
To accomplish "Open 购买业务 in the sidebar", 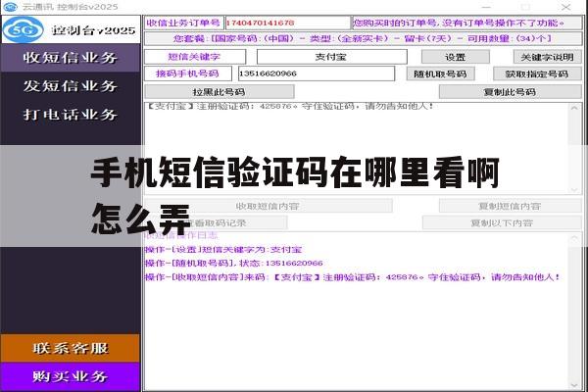I will point(71,376).
